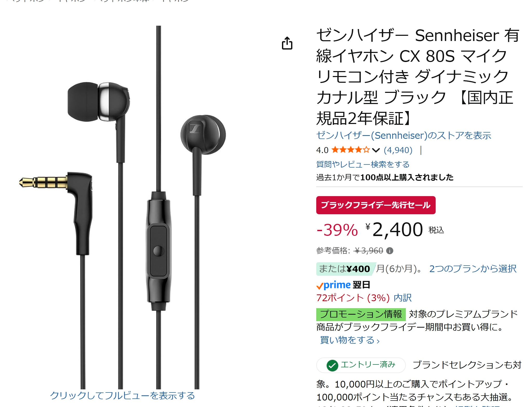Viewport: 532px width, 407px height.
Task: Expand the rating breakdown chevron
Action: click(376, 150)
